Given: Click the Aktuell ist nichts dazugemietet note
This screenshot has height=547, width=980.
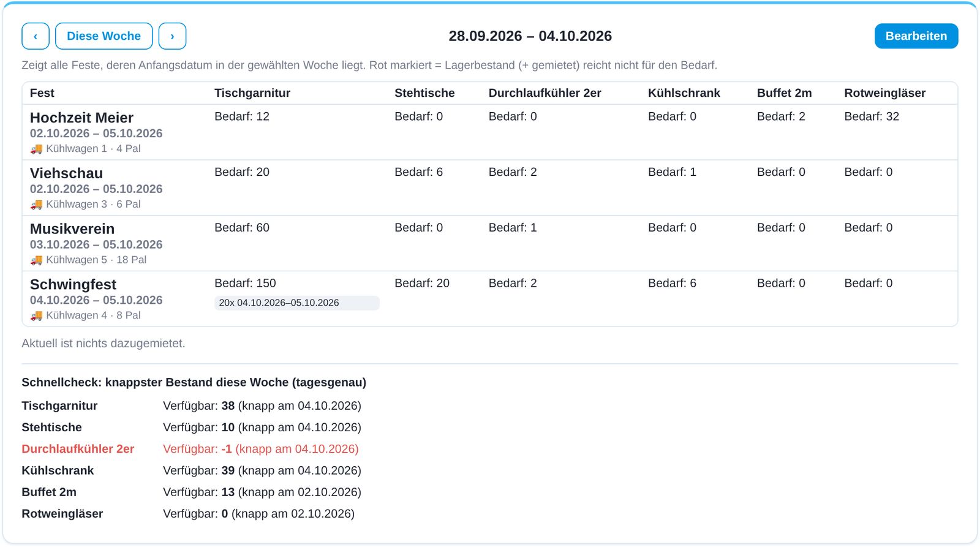Looking at the screenshot, I should 103,344.
